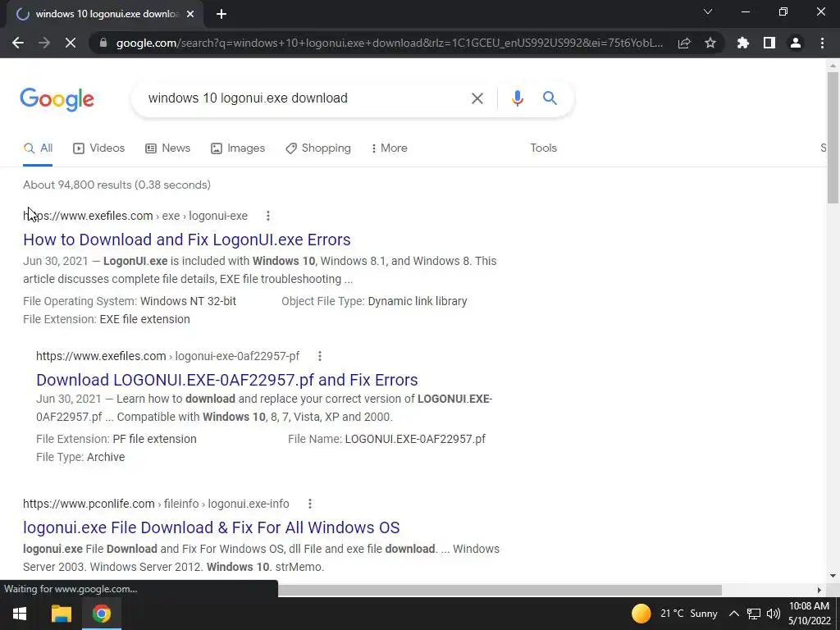Switch to News results
This screenshot has height=630, width=840.
(x=167, y=148)
